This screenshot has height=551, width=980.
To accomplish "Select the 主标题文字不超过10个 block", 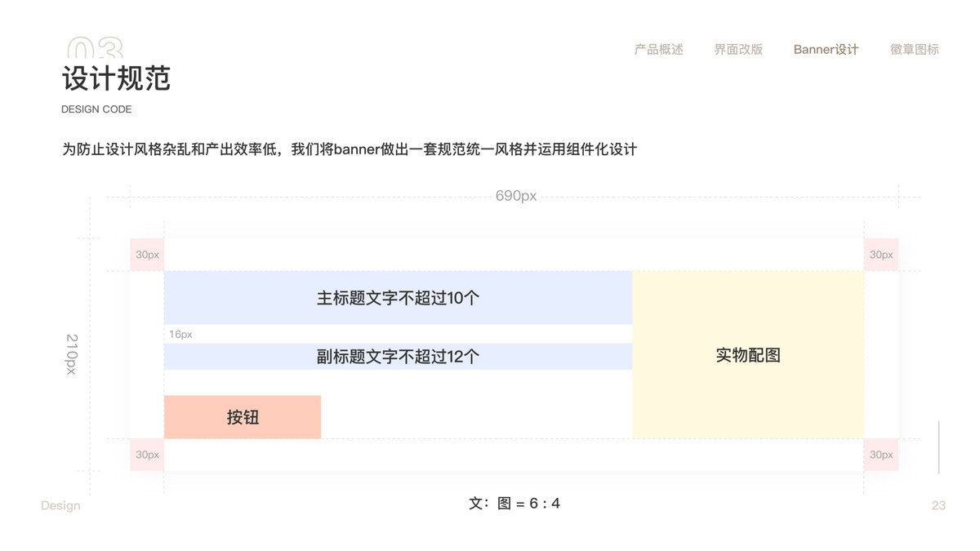I will pos(399,298).
